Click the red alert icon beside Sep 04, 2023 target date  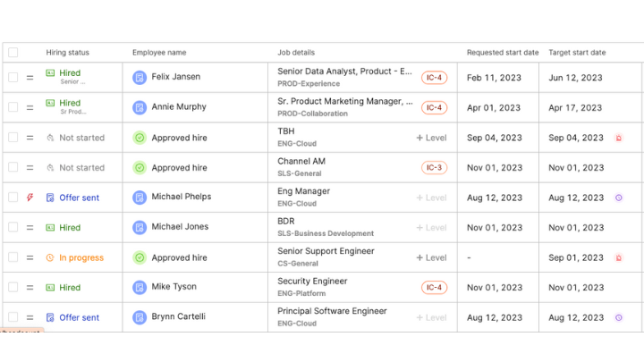pos(618,138)
